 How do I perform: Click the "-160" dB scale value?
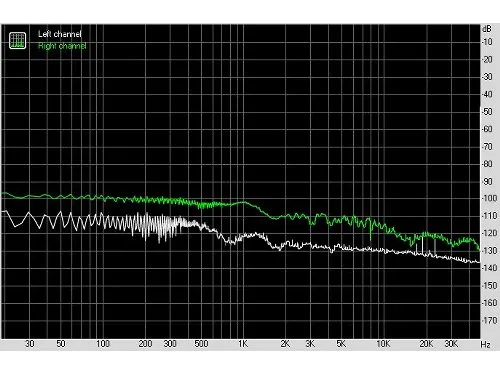[x=489, y=303]
